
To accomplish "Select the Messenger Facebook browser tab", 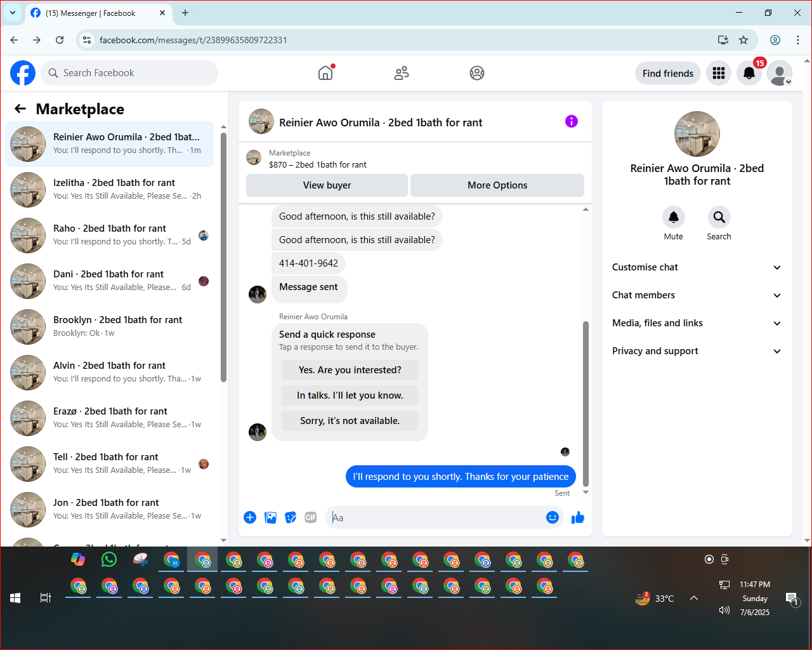I will 98,13.
